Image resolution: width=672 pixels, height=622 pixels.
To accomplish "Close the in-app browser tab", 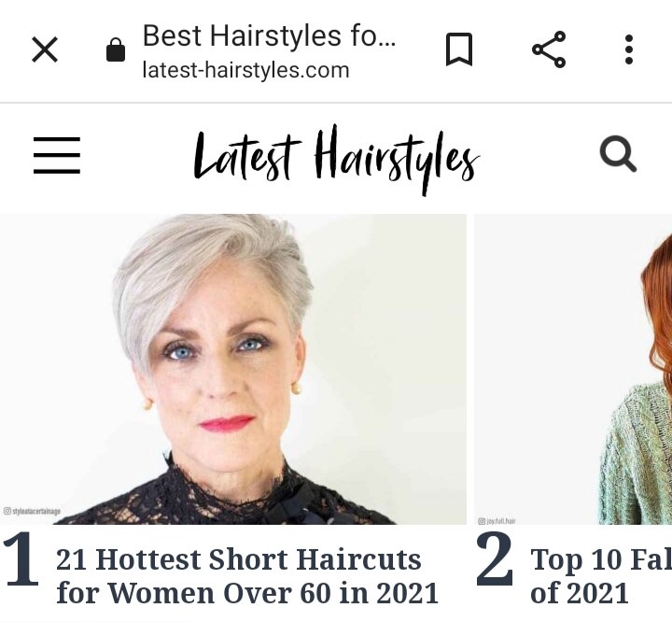I will 45,49.
